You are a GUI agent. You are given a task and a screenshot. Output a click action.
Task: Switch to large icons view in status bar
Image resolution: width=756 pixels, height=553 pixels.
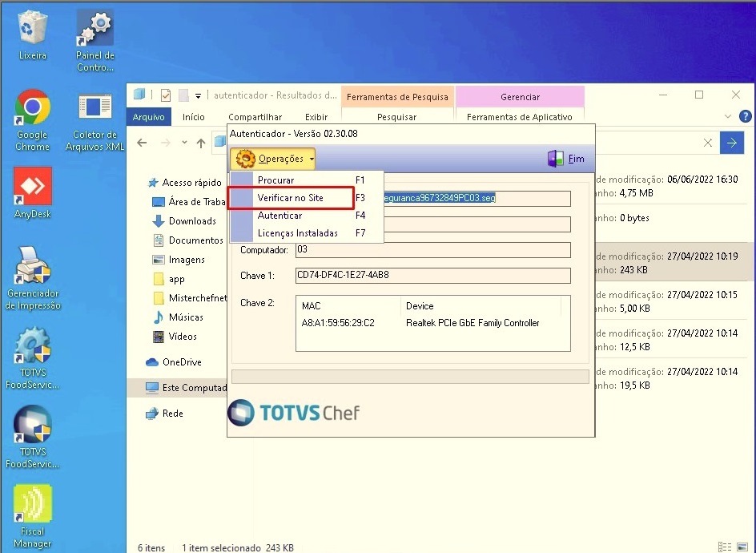742,547
